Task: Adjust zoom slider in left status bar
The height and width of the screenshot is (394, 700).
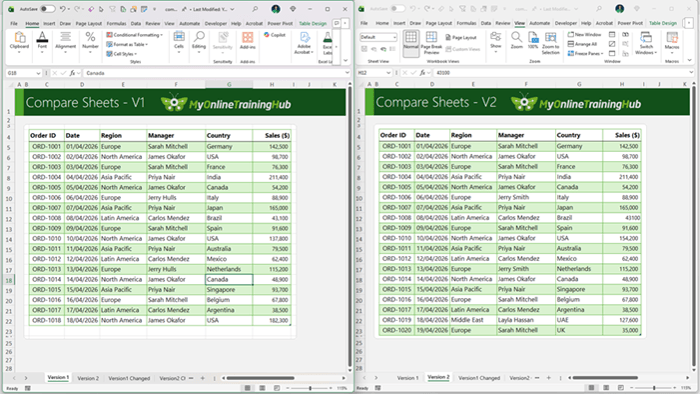Action: click(x=310, y=389)
